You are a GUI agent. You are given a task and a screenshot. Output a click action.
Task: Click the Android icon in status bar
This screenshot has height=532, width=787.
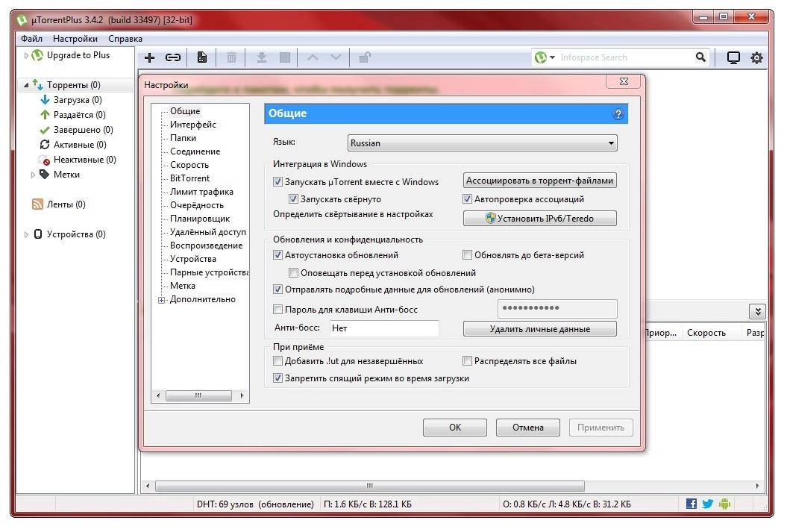[724, 504]
